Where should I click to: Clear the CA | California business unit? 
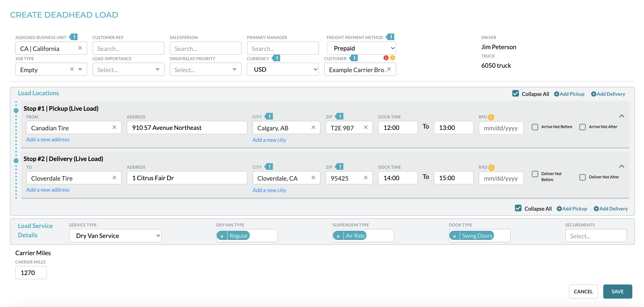click(x=80, y=48)
